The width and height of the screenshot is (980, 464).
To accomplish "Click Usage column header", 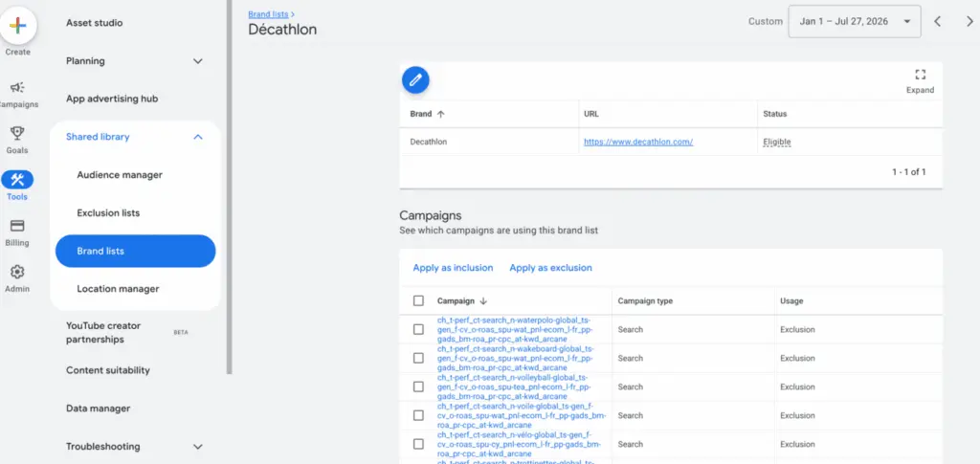I will pyautogui.click(x=791, y=301).
